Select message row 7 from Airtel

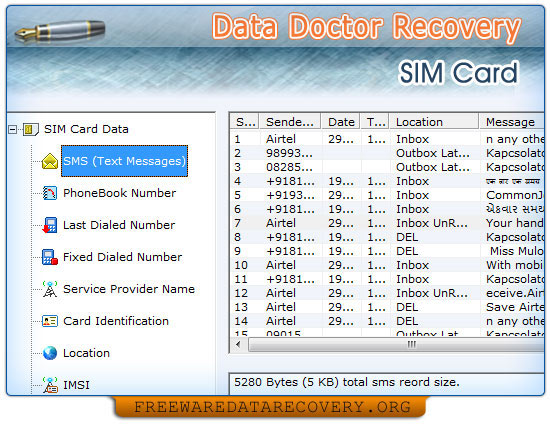388,223
